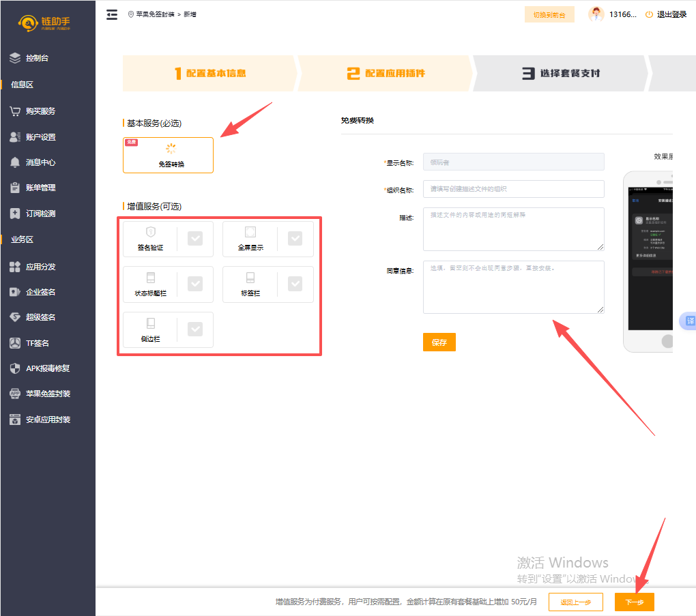This screenshot has height=616, width=696.
Task: Open 消息中心 notifications
Action: click(40, 162)
